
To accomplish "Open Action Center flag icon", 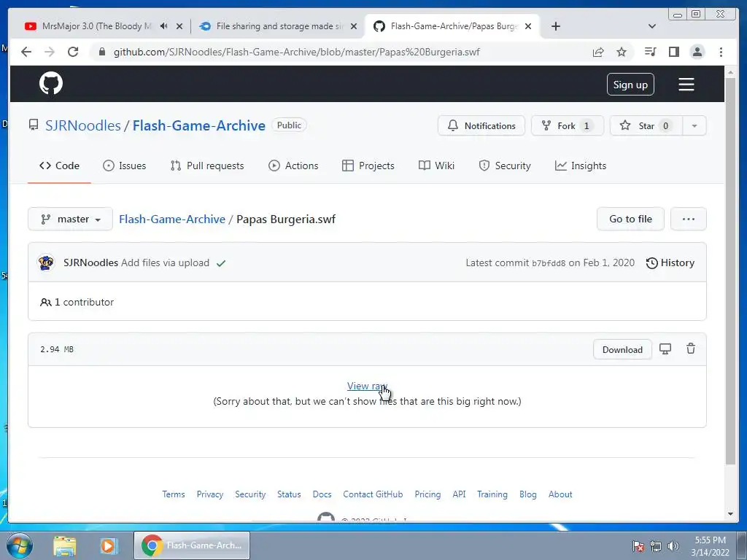I will (x=638, y=546).
